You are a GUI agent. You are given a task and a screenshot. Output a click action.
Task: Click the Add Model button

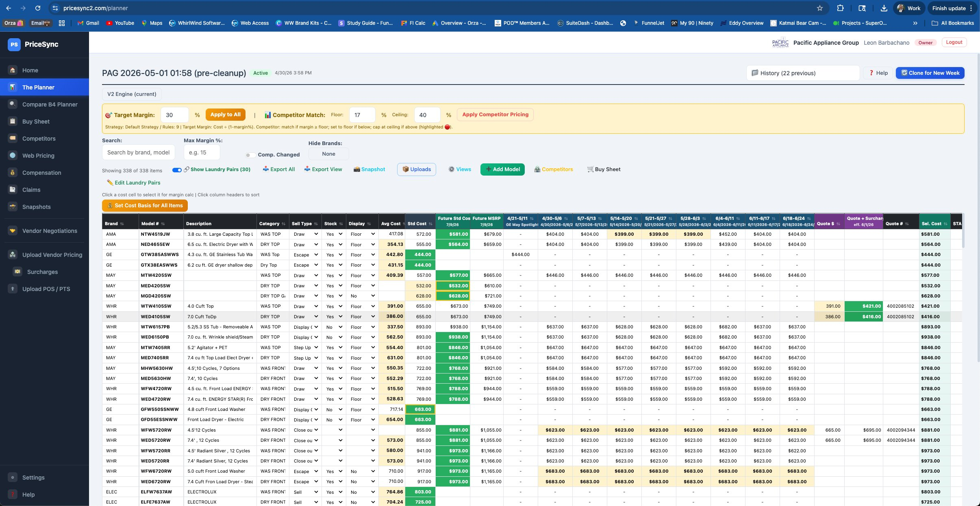[502, 169]
